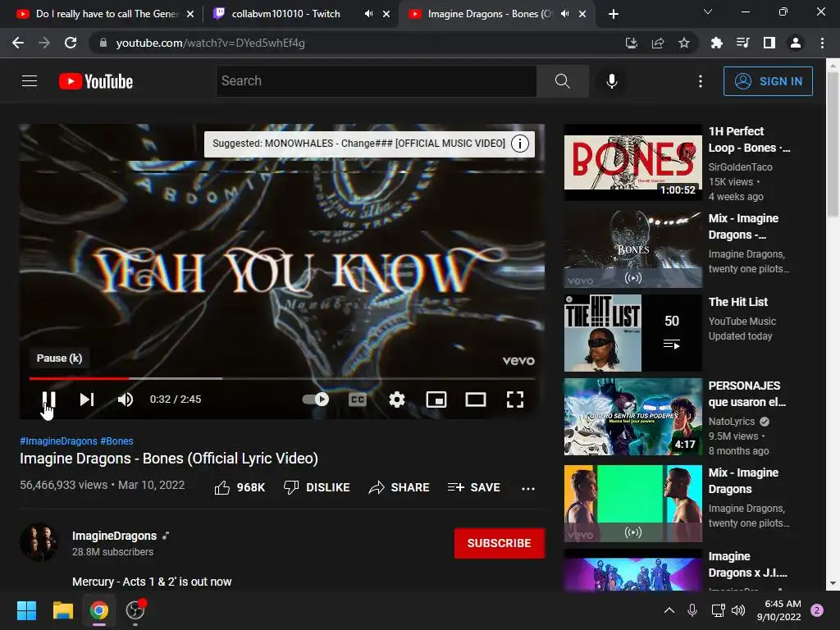
Task: Open the notification center badge
Action: [x=817, y=610]
